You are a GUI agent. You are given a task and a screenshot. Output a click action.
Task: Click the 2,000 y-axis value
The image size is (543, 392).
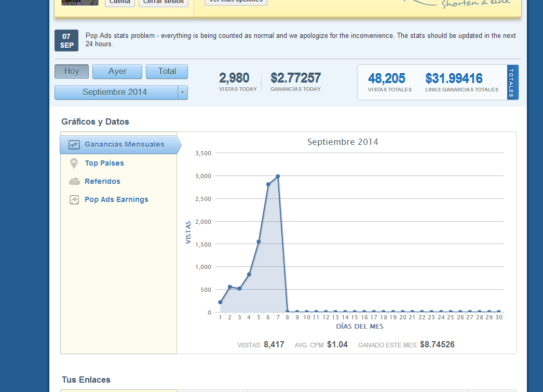[203, 222]
